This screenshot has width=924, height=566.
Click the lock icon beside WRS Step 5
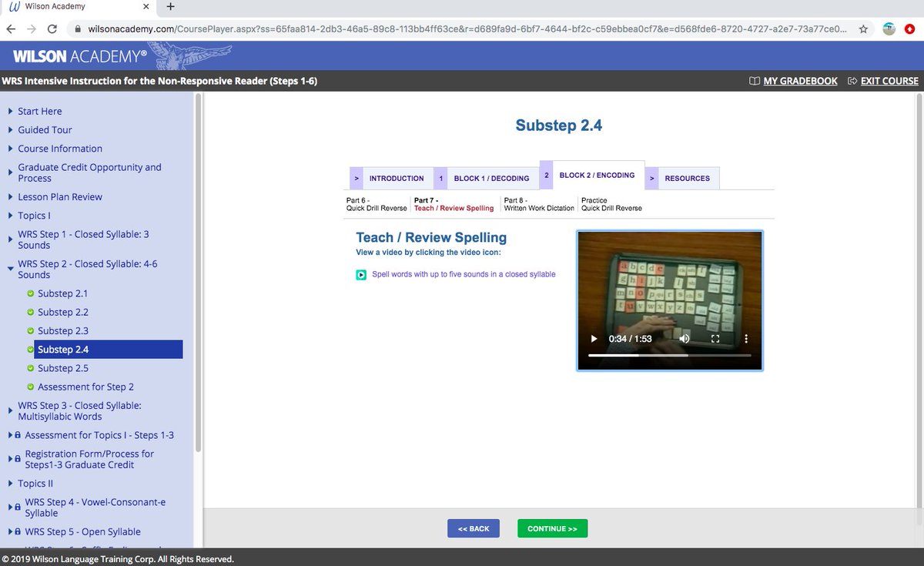pyautogui.click(x=18, y=531)
